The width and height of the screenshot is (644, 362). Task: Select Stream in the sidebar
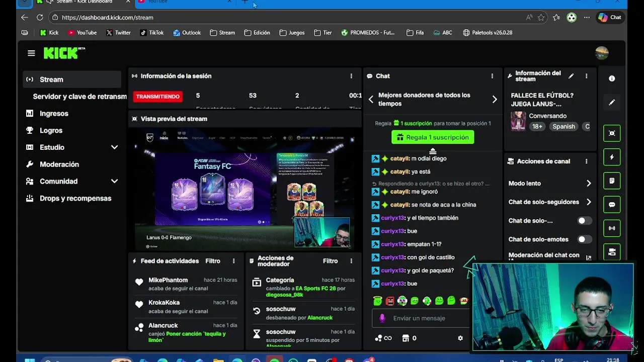72,79
